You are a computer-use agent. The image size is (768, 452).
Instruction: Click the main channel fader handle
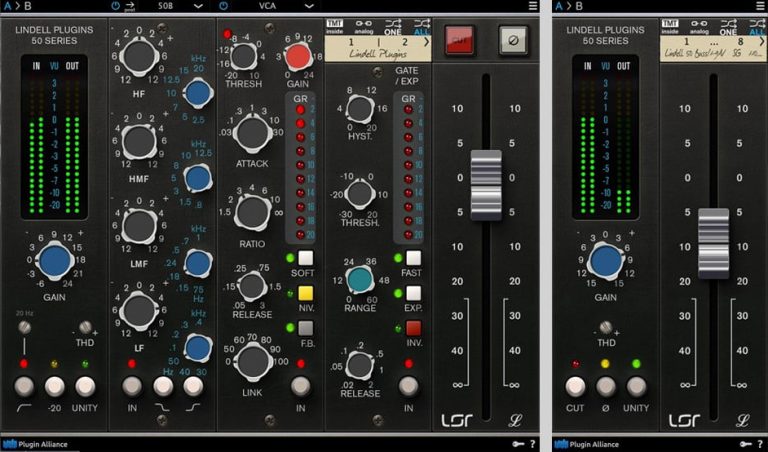(486, 183)
